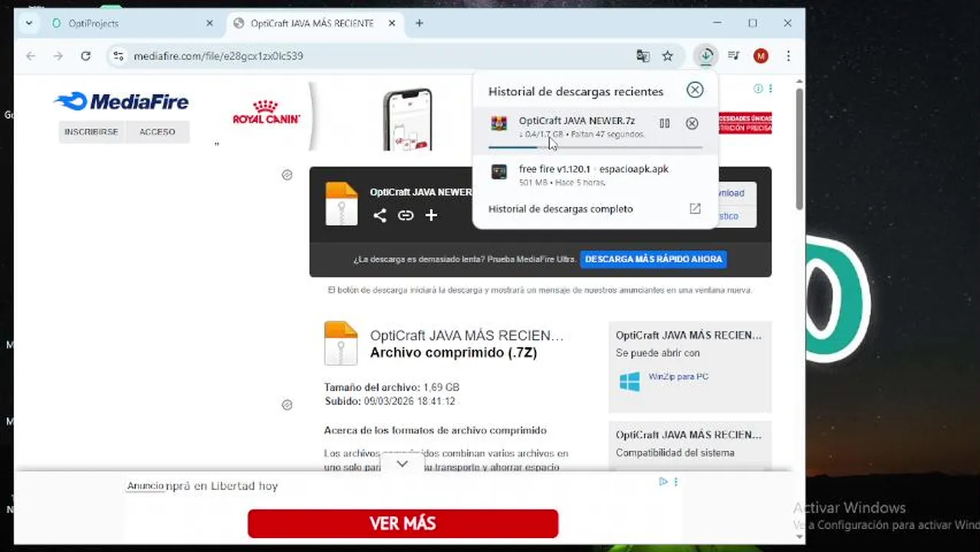Viewport: 980px width, 552px height.
Task: Cancel the OptiCraft JAVA NEWER.7z download
Action: tap(692, 123)
